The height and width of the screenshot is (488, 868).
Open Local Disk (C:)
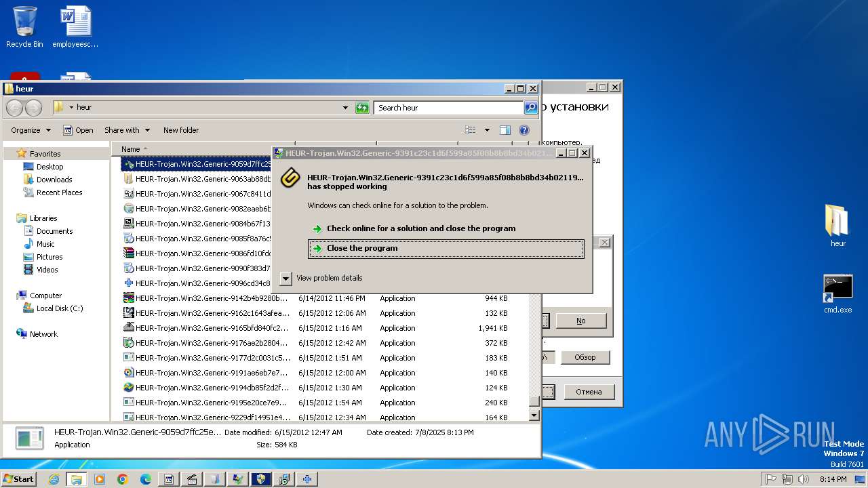point(60,308)
